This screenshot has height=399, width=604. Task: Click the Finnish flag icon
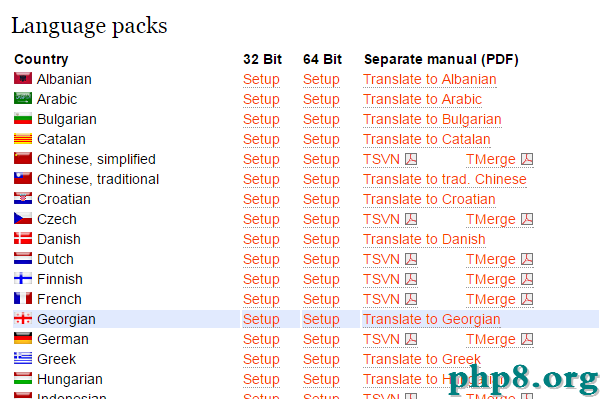coord(23,278)
